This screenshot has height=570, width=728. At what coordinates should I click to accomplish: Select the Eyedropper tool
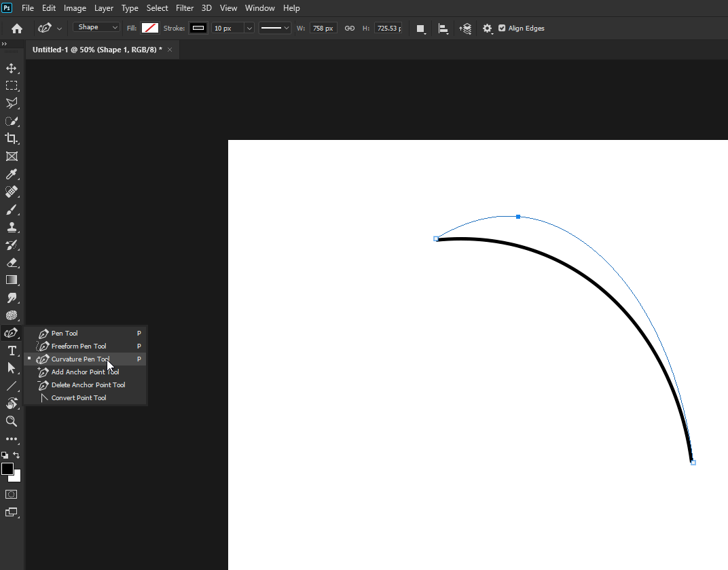click(12, 175)
